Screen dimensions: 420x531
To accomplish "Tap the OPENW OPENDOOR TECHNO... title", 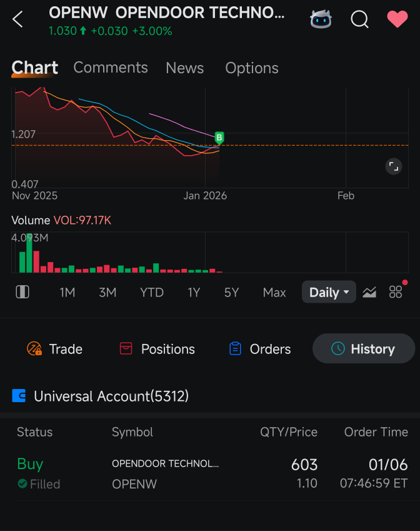I will [x=167, y=13].
